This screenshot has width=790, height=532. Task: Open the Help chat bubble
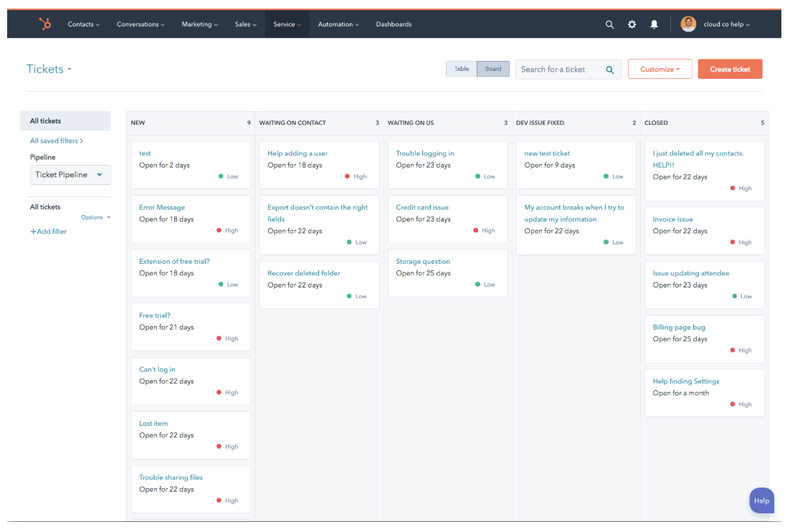click(x=761, y=500)
